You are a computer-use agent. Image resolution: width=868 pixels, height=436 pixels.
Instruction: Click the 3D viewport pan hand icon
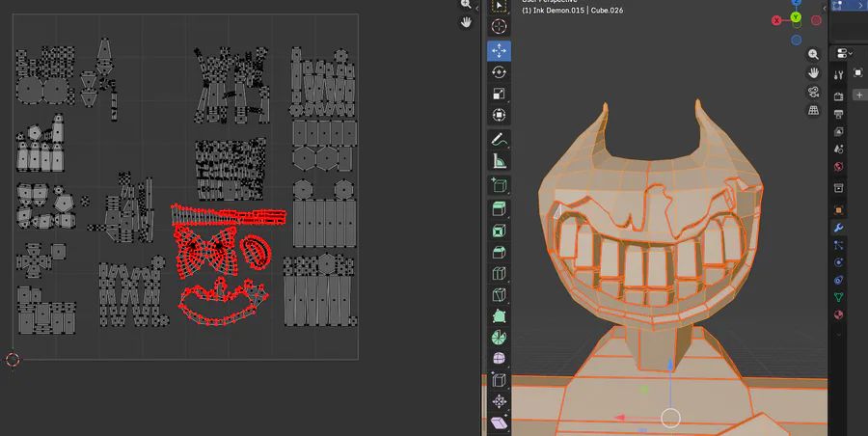click(813, 73)
